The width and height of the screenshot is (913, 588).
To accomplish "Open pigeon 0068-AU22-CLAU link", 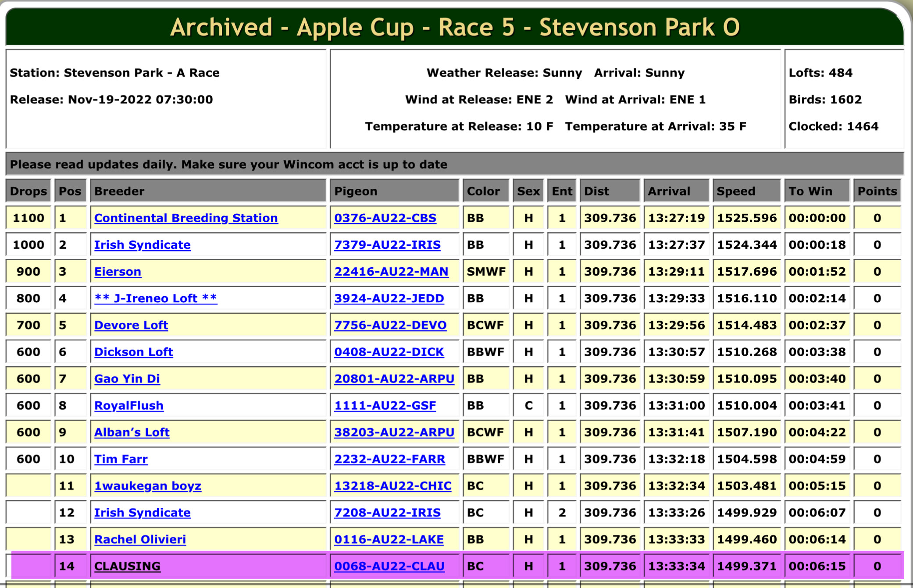I will [389, 566].
